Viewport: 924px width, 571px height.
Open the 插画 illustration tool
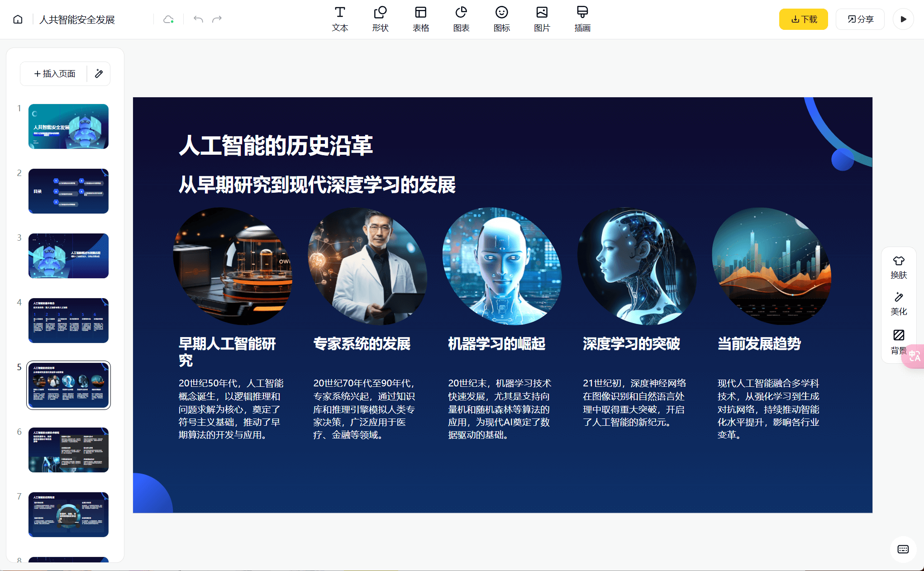pyautogui.click(x=582, y=19)
